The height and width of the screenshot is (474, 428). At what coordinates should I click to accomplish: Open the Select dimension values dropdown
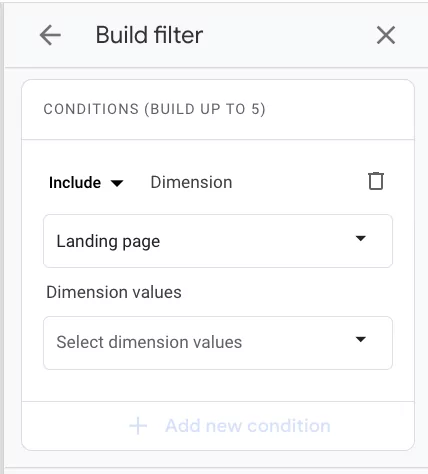(218, 343)
